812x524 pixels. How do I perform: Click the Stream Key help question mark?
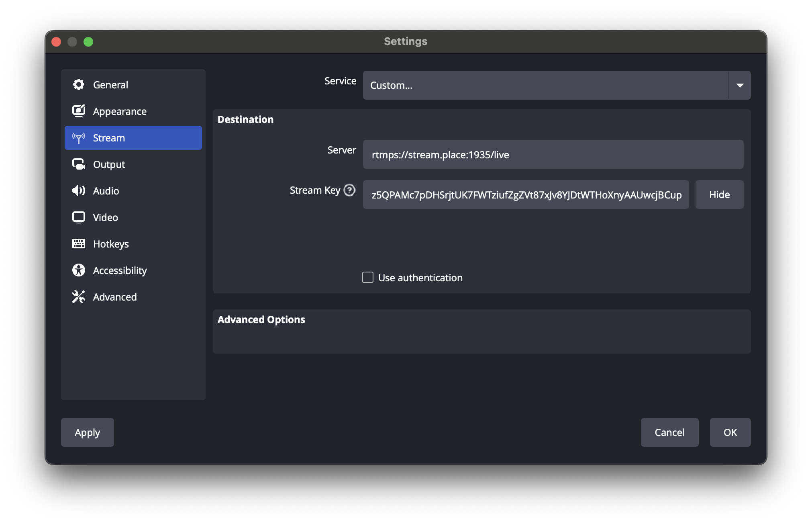tap(349, 190)
